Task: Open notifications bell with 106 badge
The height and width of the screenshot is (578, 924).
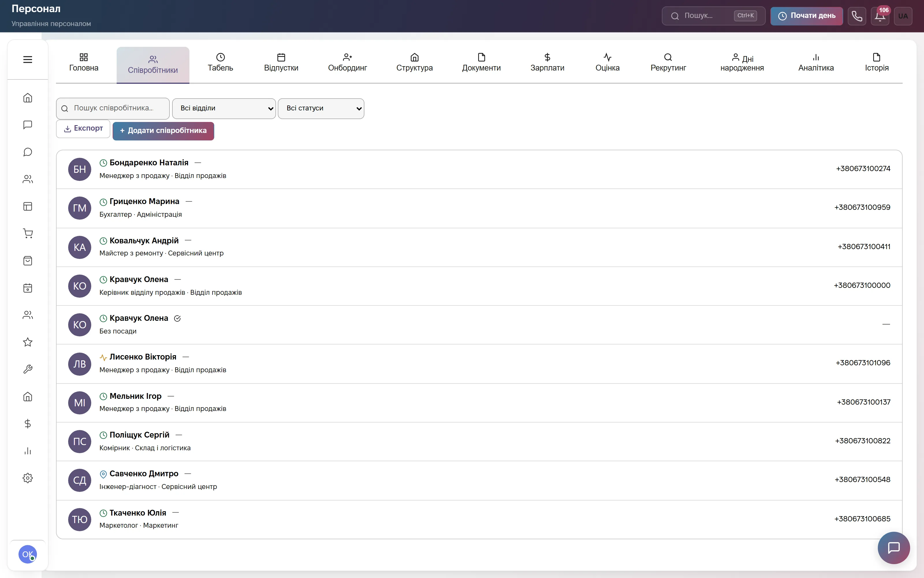Action: tap(880, 16)
